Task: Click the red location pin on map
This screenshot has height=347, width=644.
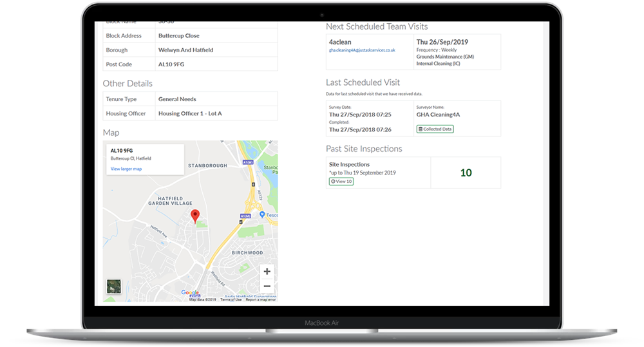Action: pos(195,216)
